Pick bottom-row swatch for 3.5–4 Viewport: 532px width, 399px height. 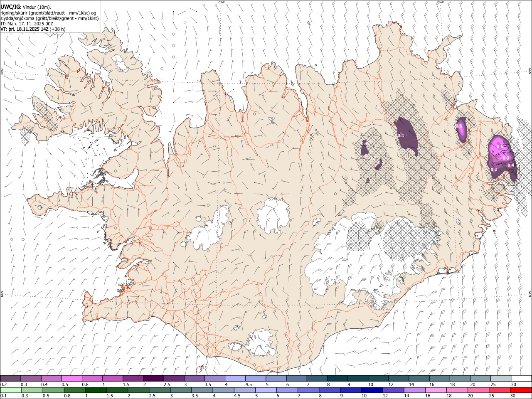pos(202,390)
